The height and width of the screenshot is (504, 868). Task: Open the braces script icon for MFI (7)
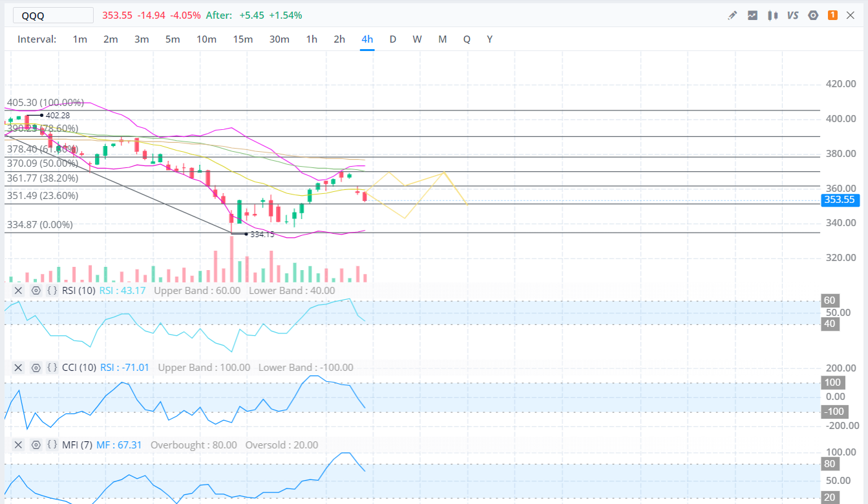click(52, 445)
